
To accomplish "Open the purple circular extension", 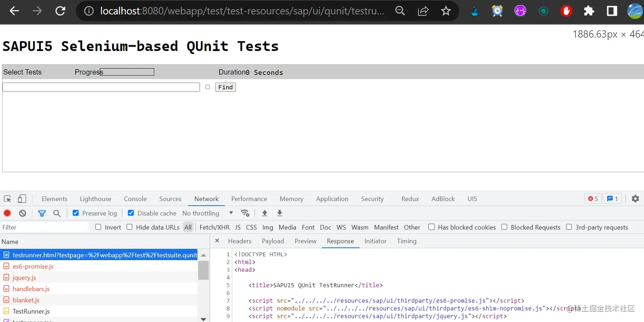I will (520, 11).
